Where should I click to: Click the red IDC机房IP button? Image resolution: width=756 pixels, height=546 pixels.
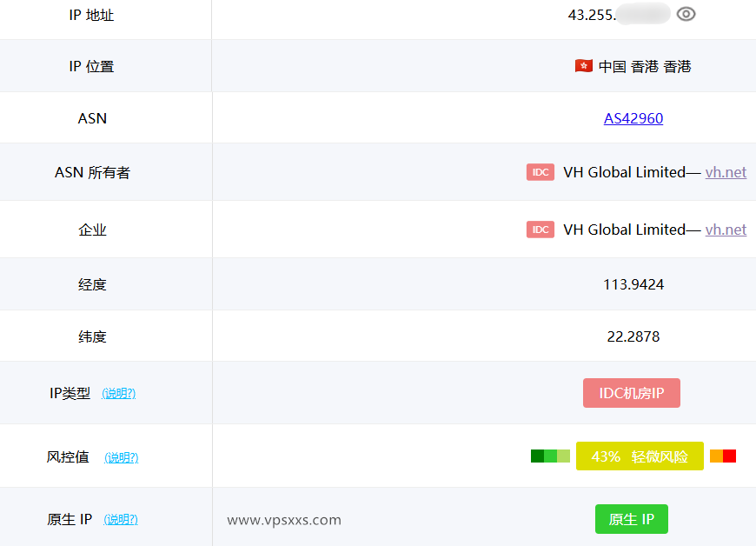[x=632, y=393]
